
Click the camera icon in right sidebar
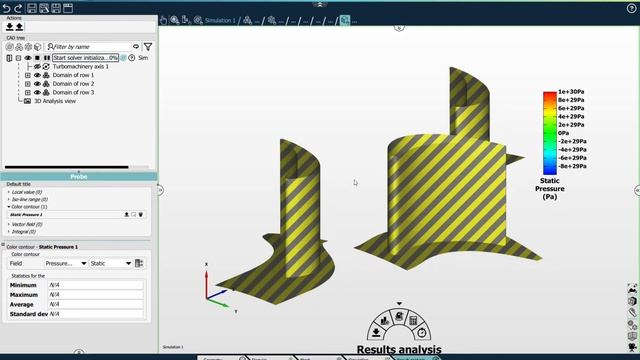[x=632, y=347]
